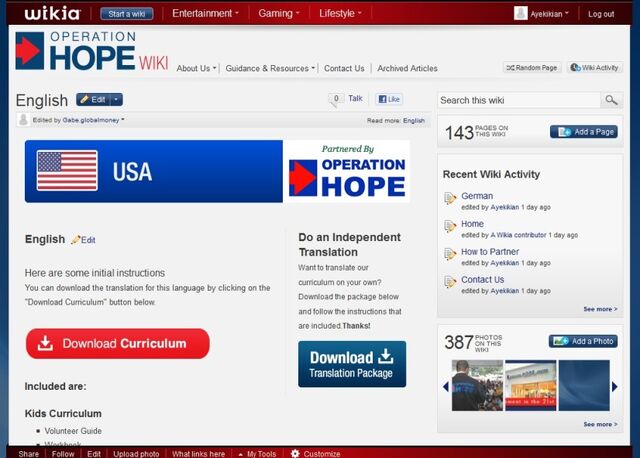The height and width of the screenshot is (458, 640).
Task: Open the Guidance & Resources menu
Action: 270,69
